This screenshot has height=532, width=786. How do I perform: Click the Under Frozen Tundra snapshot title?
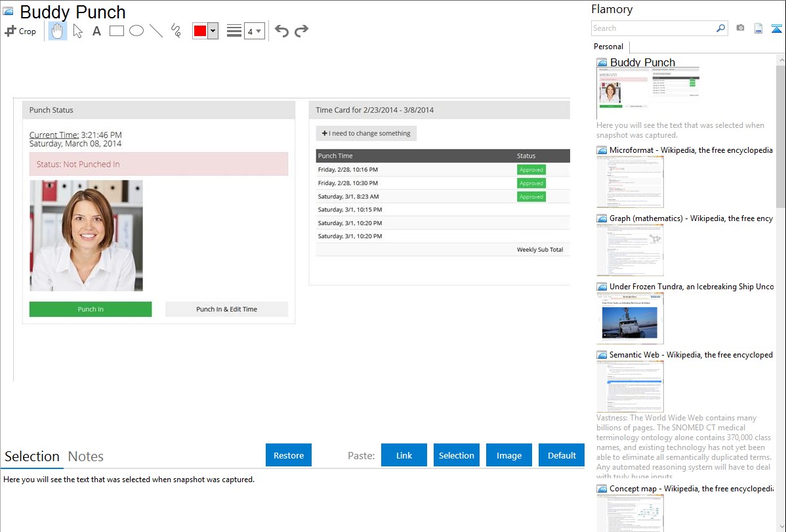tap(692, 286)
